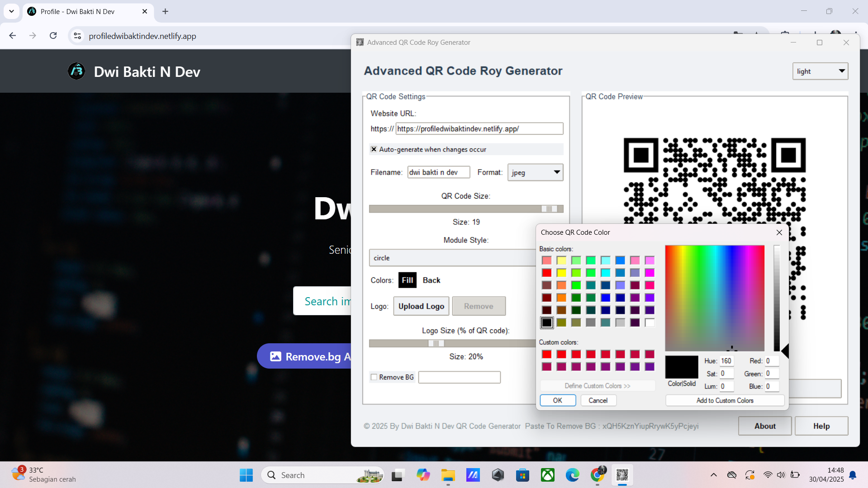868x488 pixels.
Task: Open the light theme dropdown
Action: pos(820,71)
